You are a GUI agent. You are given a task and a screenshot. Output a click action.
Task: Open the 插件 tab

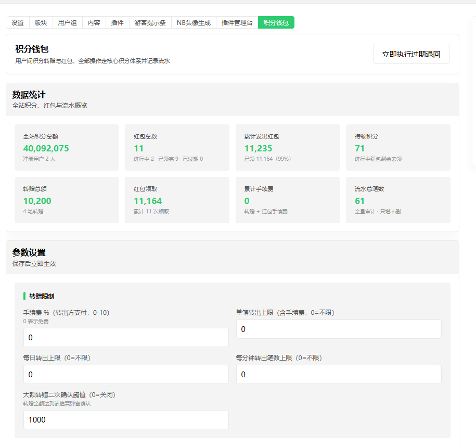[118, 22]
